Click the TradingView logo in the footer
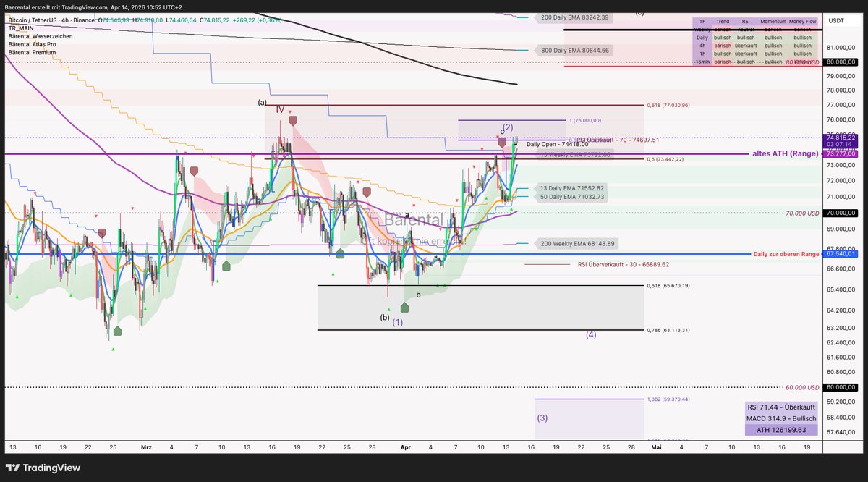The width and height of the screenshot is (868, 482). click(x=43, y=468)
